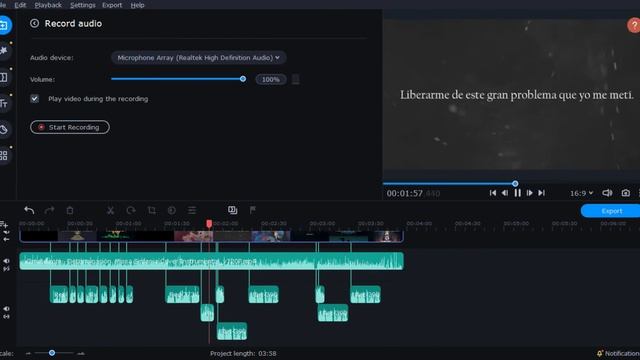Split clip with the scissors tool
The width and height of the screenshot is (640, 360).
point(110,210)
